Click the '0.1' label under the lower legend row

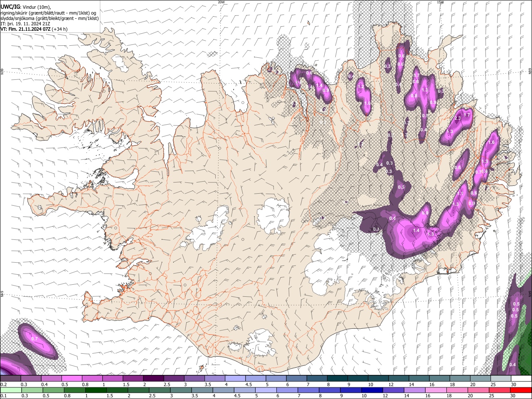3,396
